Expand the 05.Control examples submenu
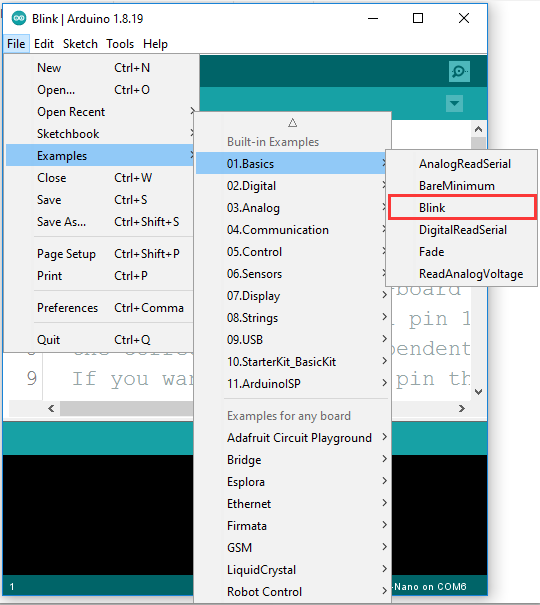 pyautogui.click(x=292, y=252)
